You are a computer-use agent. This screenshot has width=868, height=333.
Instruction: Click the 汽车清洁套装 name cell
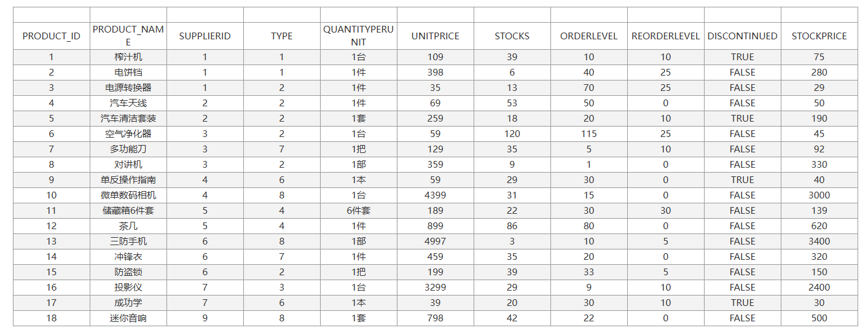coord(128,119)
